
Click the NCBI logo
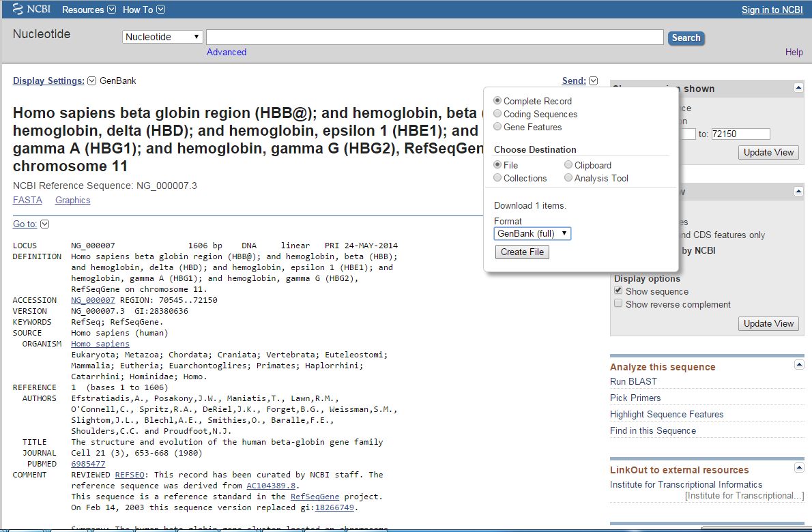tap(31, 9)
